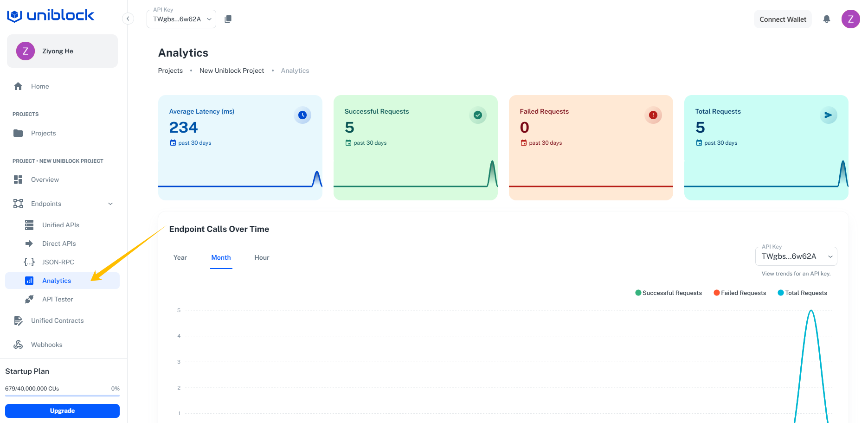Click the Overview dashboard icon

click(x=18, y=179)
